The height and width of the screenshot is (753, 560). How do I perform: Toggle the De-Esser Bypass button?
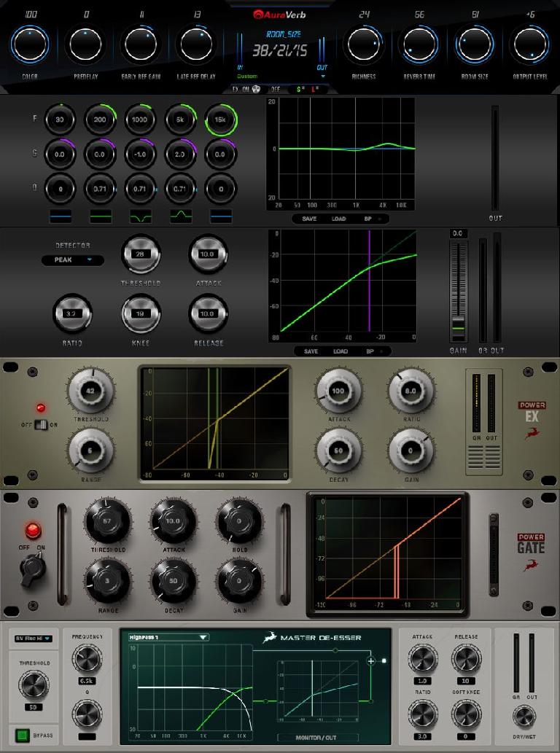22,736
